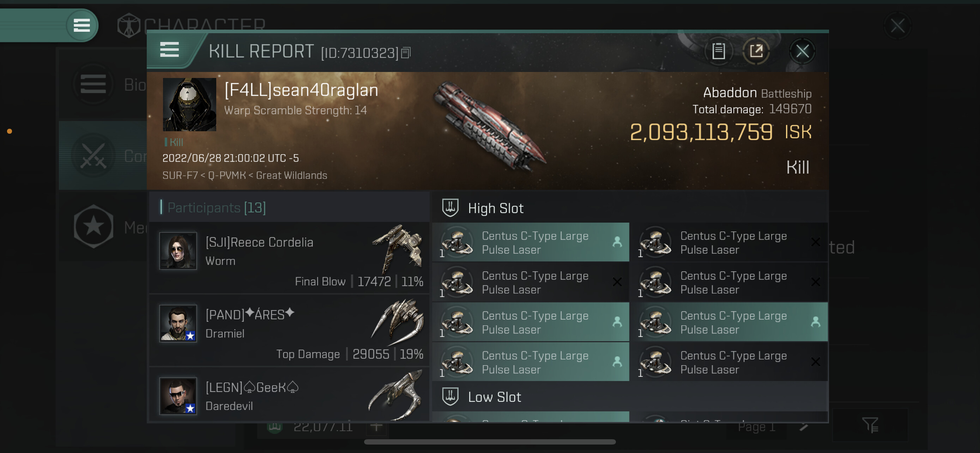
Task: Close the Kill Report window
Action: (802, 51)
